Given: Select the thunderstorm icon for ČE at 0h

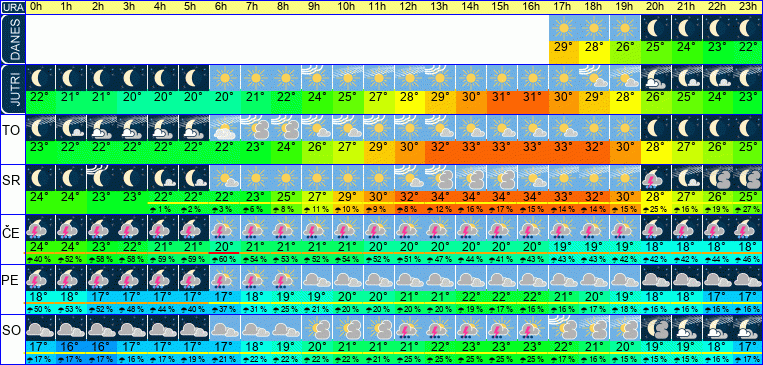Looking at the screenshot, I should 40,228.
